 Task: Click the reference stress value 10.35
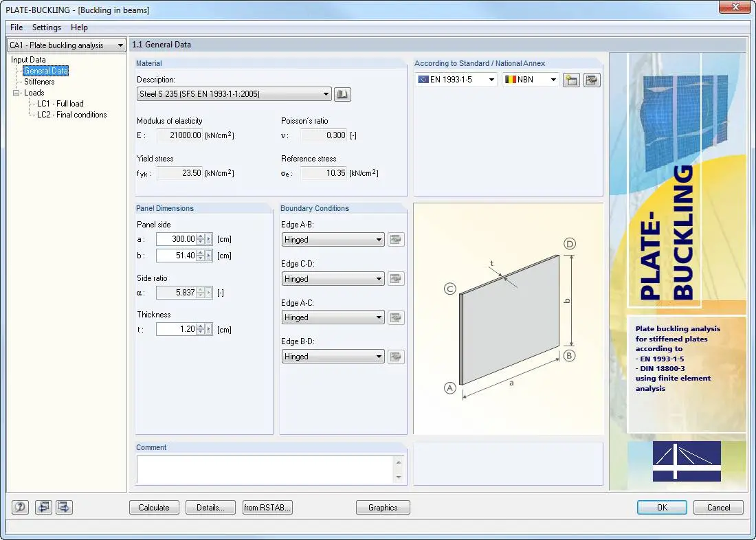(x=324, y=173)
